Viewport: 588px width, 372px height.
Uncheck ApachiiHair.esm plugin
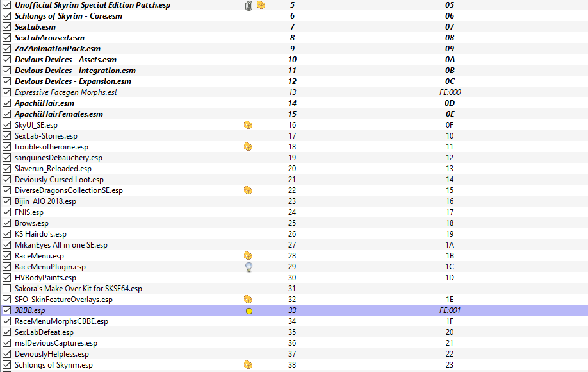pyautogui.click(x=7, y=103)
